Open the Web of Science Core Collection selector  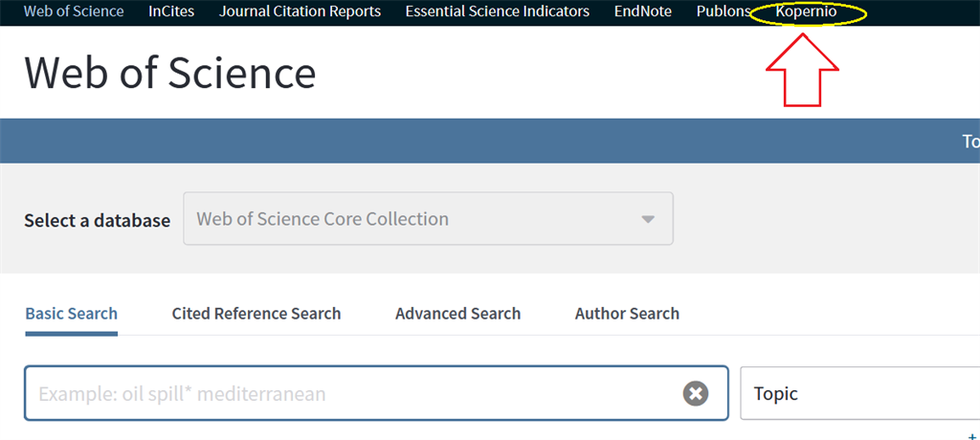(428, 219)
